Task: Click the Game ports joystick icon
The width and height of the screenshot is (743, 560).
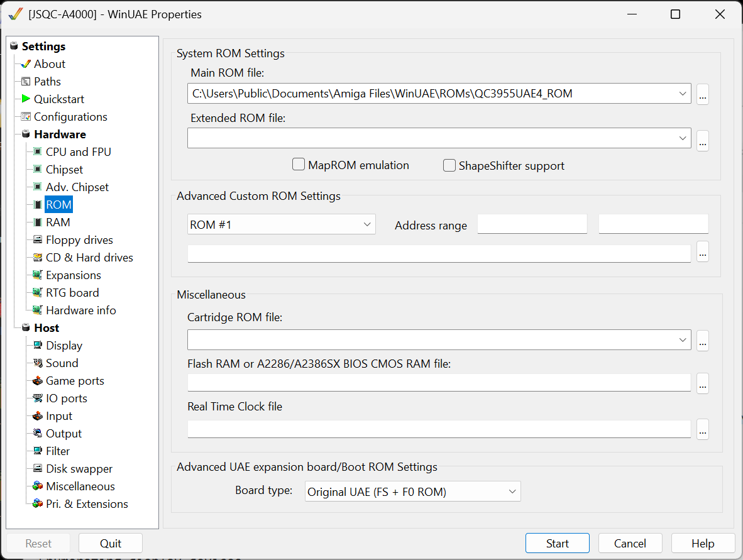Action: tap(38, 380)
